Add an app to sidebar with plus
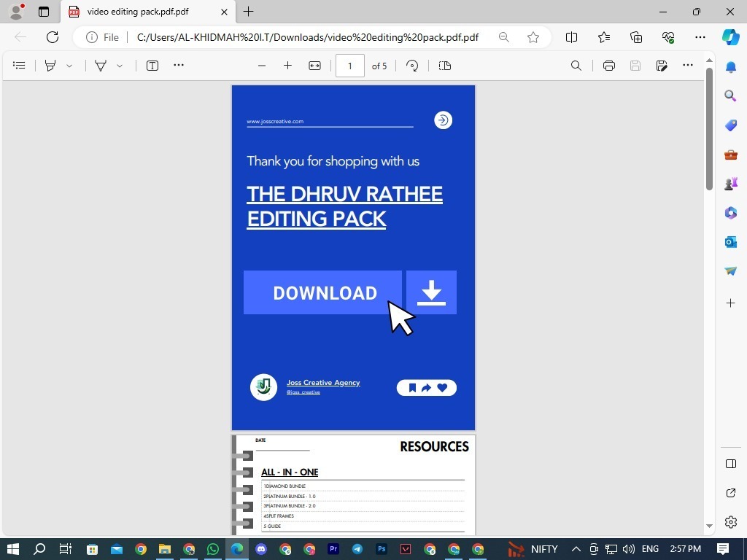This screenshot has height=560, width=747. (731, 303)
